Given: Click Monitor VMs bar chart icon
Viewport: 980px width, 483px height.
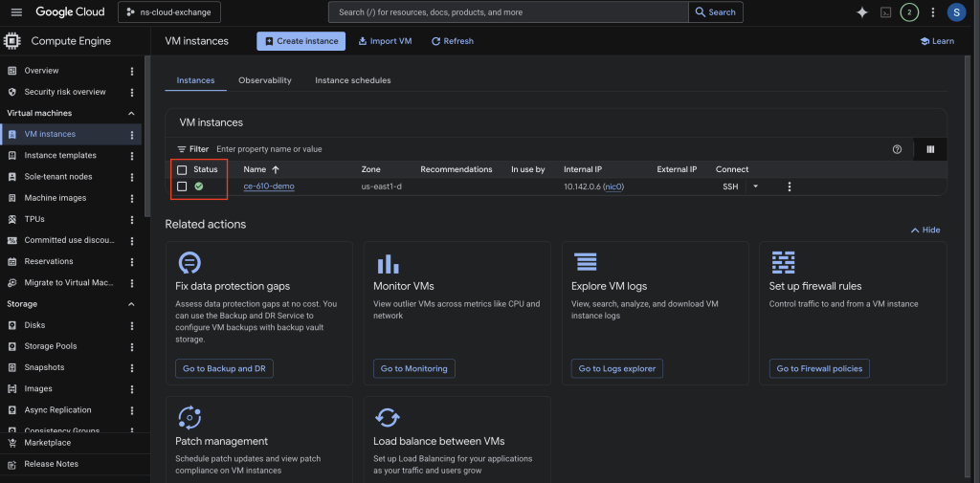Looking at the screenshot, I should (388, 263).
